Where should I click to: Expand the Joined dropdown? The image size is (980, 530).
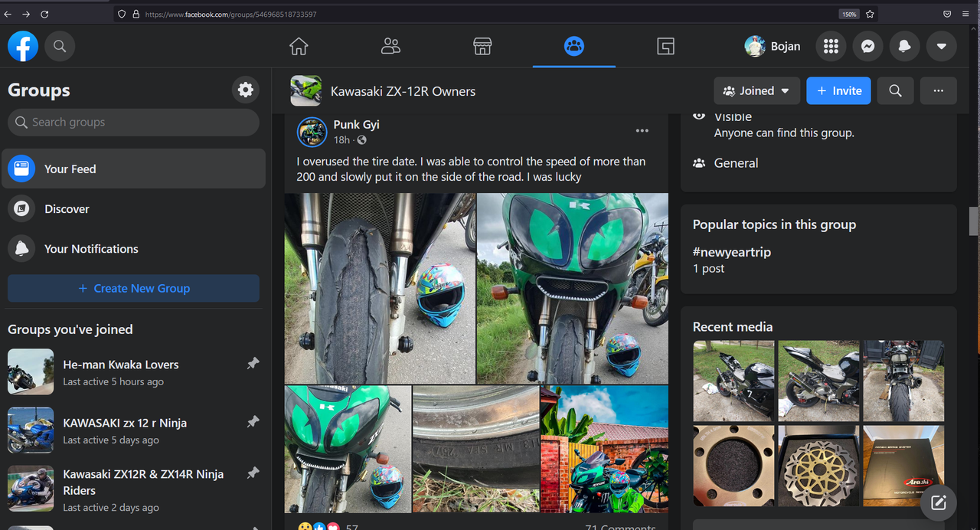point(757,90)
